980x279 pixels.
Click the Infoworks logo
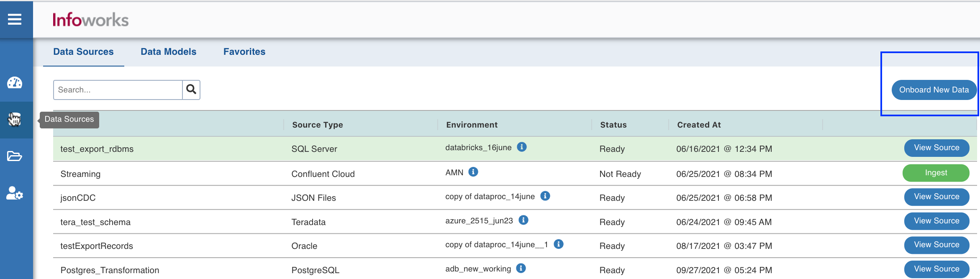click(90, 20)
